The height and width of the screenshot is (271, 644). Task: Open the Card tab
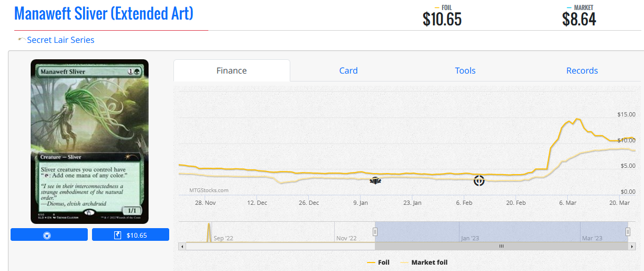(348, 70)
